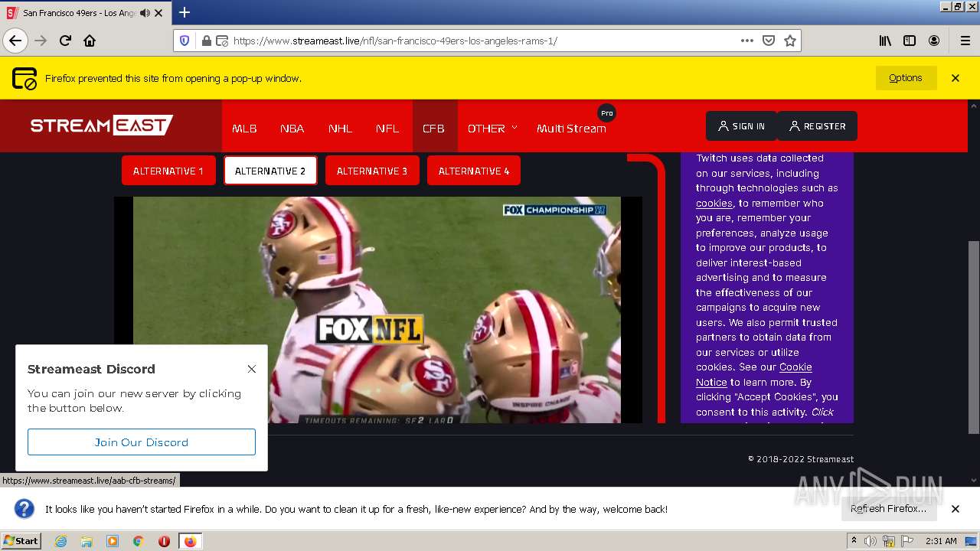Close the San Francisco 49ers tab
Image resolution: width=980 pixels, height=551 pixels.
(158, 13)
